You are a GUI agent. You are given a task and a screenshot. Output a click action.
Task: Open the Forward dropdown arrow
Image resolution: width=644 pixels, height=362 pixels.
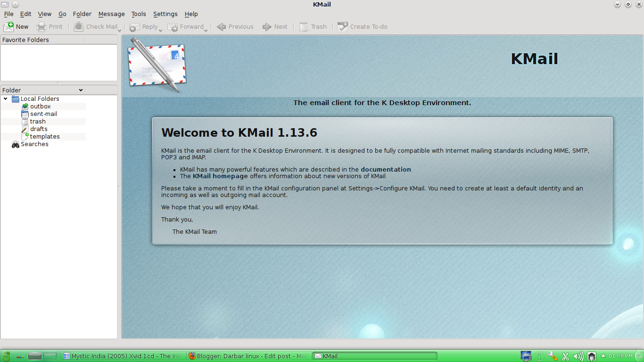pyautogui.click(x=206, y=29)
